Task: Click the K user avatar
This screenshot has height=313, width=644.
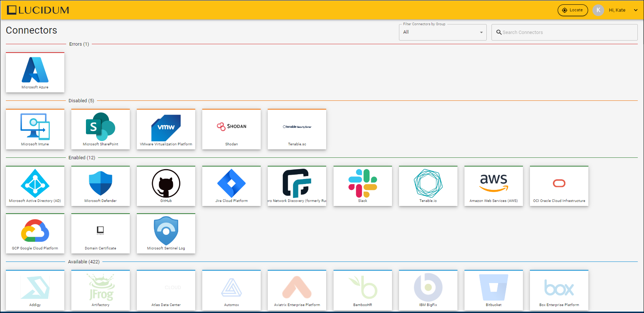Action: 598,10
